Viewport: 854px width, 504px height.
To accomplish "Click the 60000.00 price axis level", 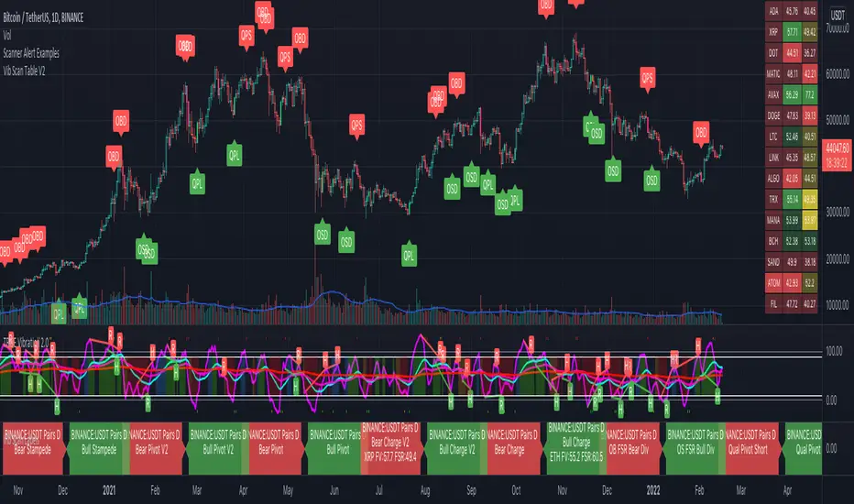I will 838,74.
